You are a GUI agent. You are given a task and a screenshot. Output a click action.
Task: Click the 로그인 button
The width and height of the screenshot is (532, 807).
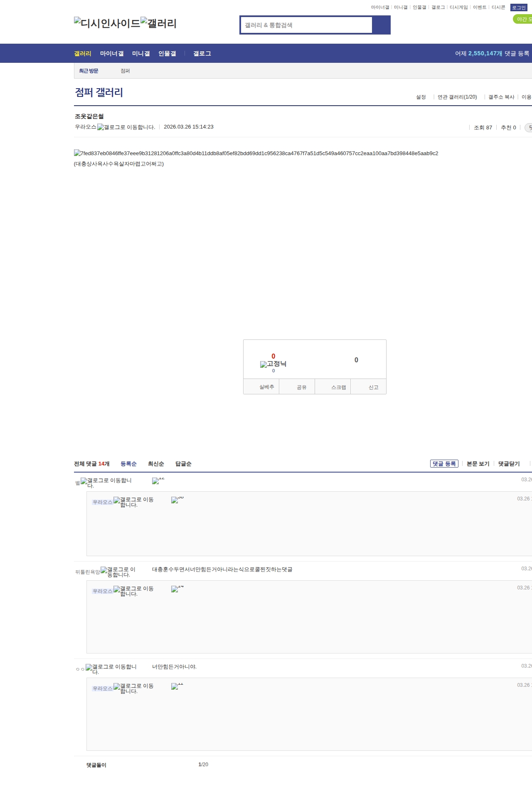[x=519, y=7]
